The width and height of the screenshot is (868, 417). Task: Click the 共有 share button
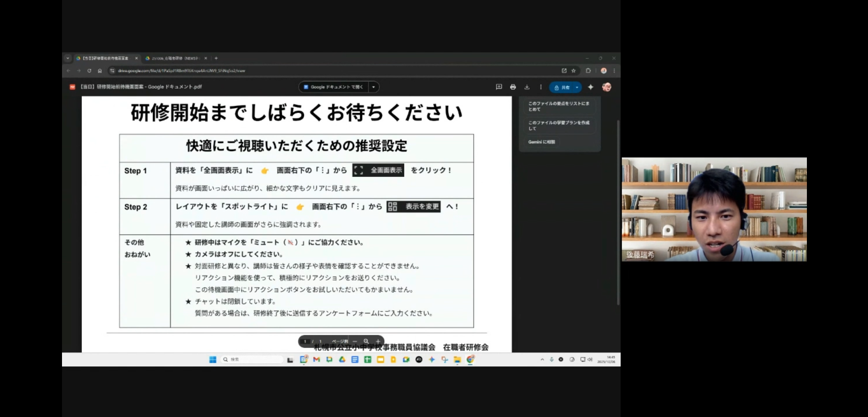pos(562,88)
